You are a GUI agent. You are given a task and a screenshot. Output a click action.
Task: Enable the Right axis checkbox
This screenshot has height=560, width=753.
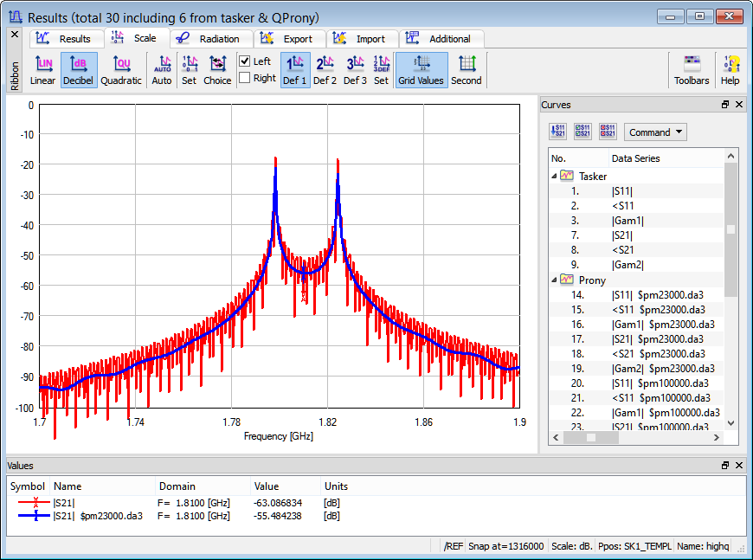(245, 78)
